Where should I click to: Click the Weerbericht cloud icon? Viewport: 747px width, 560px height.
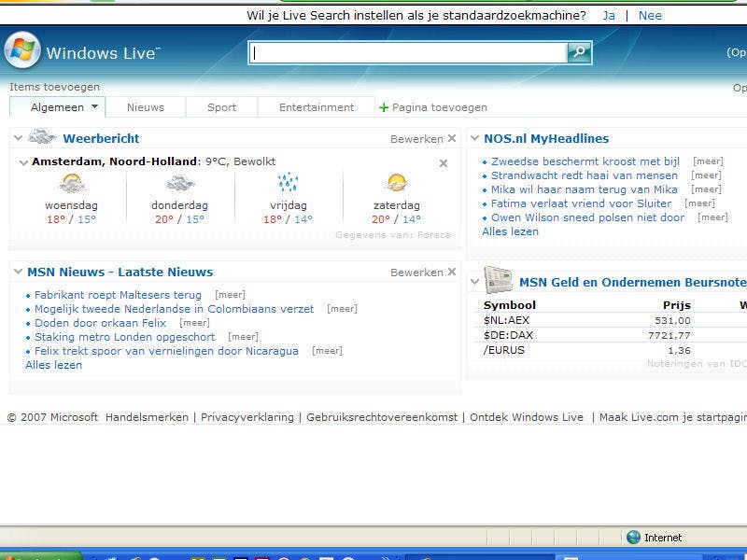tap(42, 137)
